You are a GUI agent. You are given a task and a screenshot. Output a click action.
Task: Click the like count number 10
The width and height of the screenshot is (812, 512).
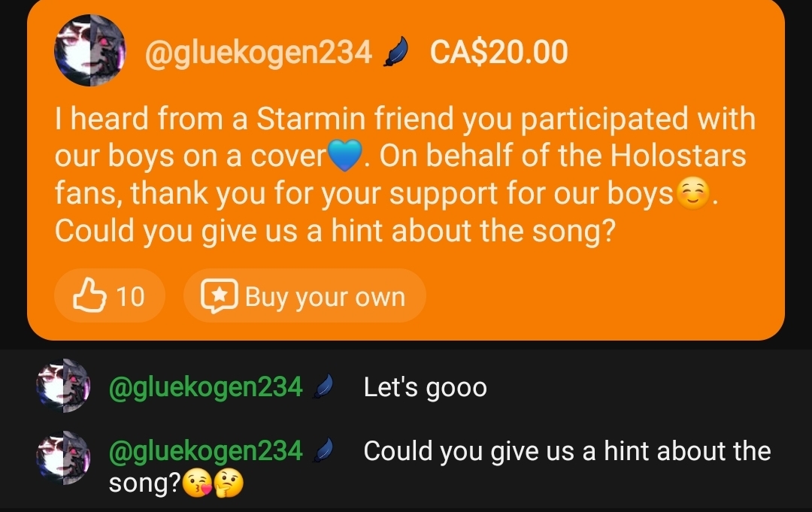click(130, 297)
